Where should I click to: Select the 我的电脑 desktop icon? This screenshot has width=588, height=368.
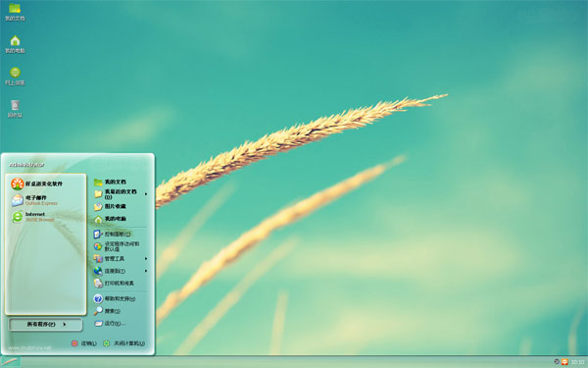click(x=15, y=44)
